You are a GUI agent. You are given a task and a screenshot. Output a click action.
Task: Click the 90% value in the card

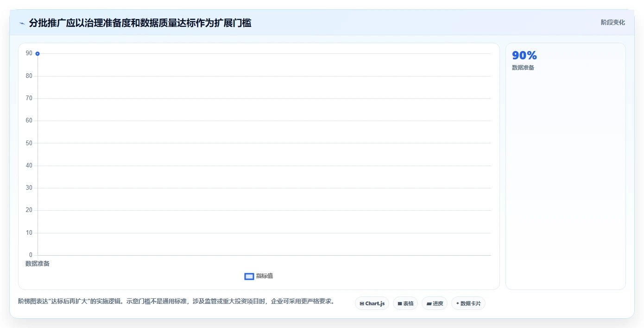(524, 56)
